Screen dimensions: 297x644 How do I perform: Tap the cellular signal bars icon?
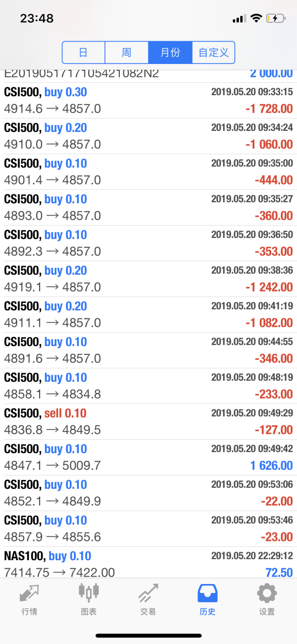[239, 18]
